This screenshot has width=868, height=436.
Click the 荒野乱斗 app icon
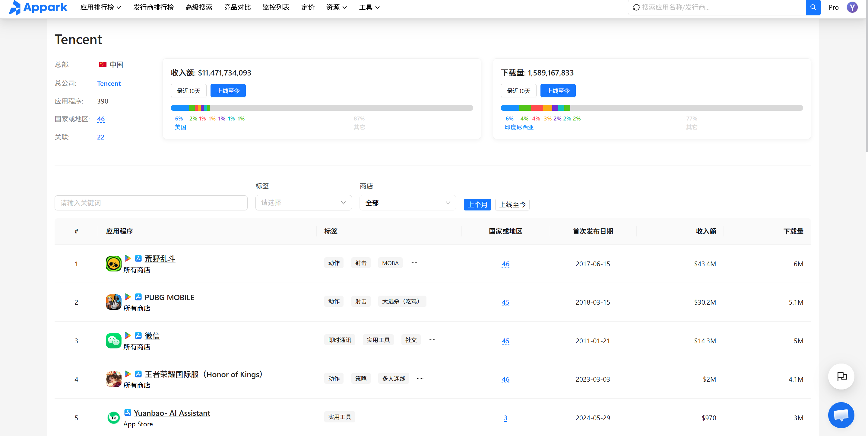[x=114, y=264]
